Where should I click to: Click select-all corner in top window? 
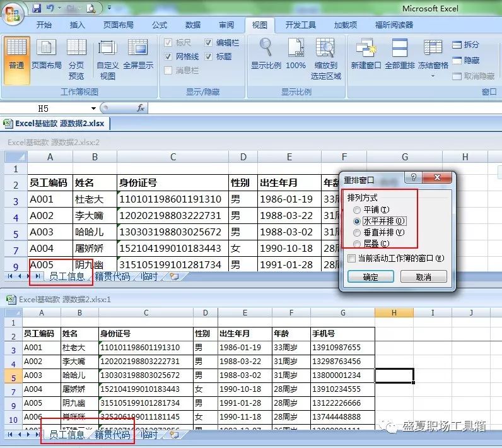pyautogui.click(x=16, y=156)
